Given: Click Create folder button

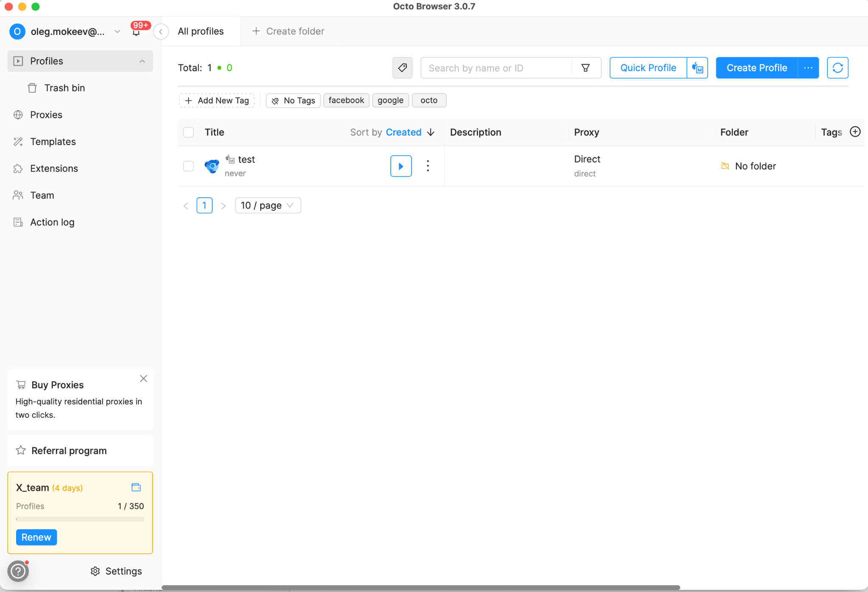Looking at the screenshot, I should pyautogui.click(x=288, y=31).
